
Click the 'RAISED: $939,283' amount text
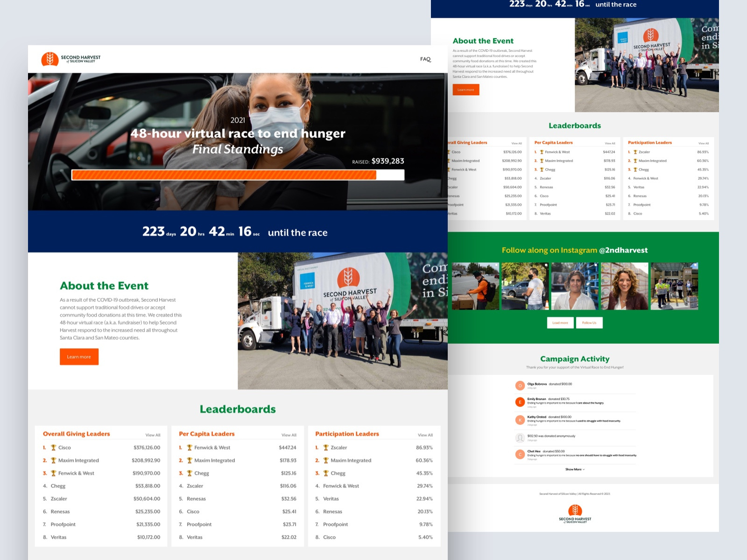click(378, 161)
